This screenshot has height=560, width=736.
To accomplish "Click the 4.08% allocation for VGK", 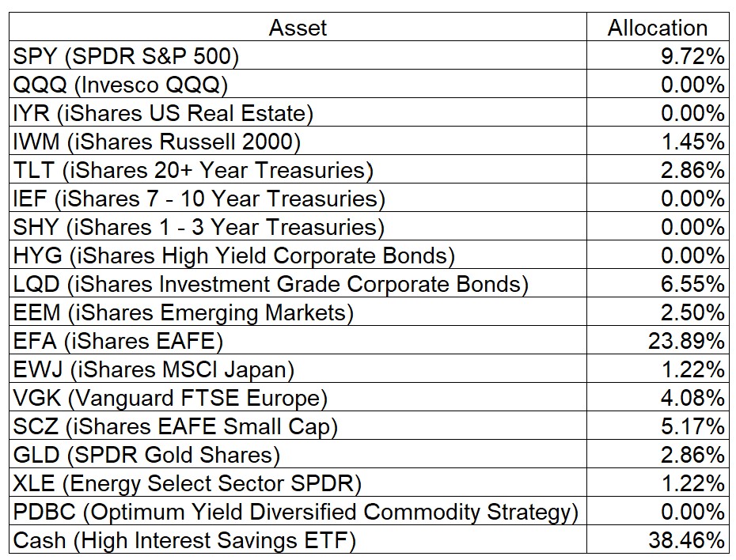I will 693,398.
